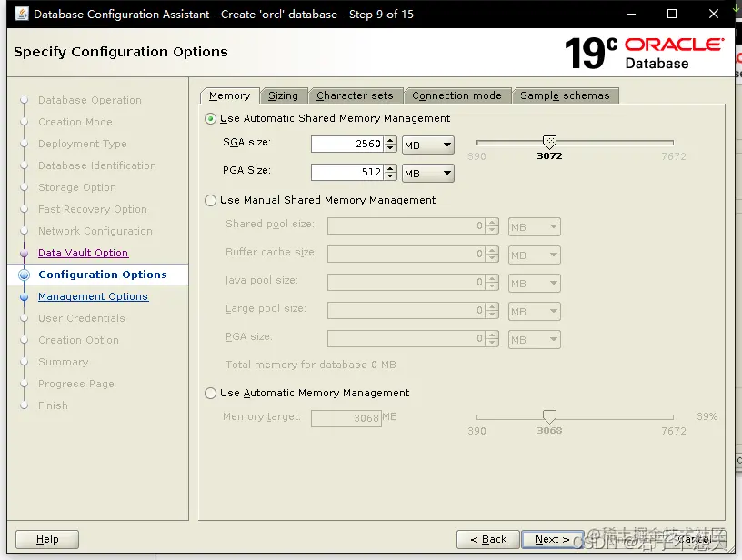Viewport: 742px width, 560px height.
Task: Switch to the Memory tab
Action: point(229,96)
